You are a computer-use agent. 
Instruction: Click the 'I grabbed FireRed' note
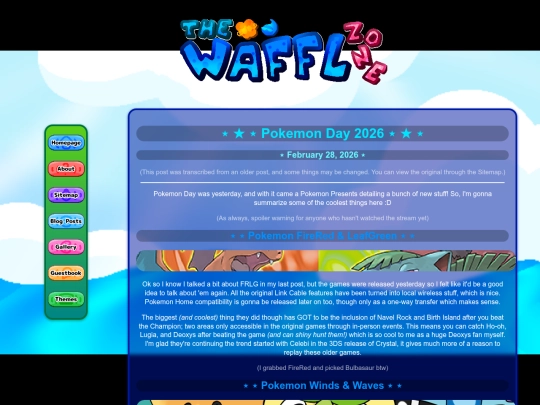322,368
